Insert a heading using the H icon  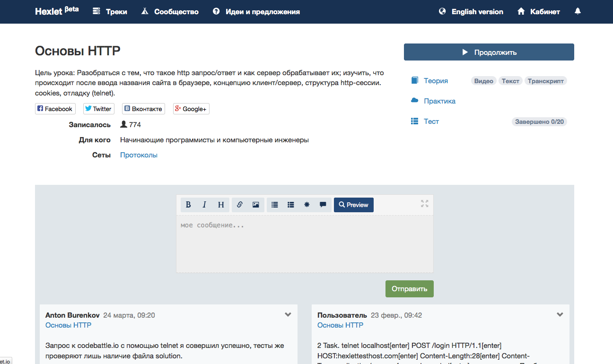(220, 204)
